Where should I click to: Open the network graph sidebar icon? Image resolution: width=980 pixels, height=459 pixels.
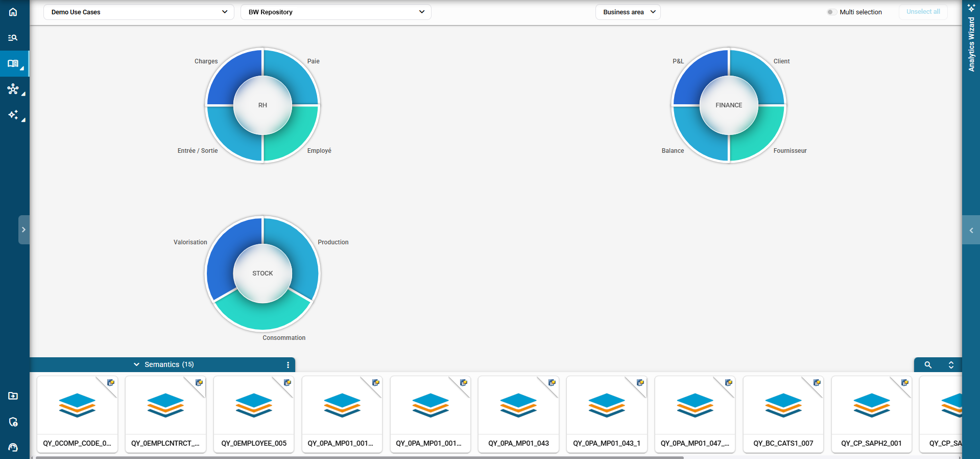13,89
